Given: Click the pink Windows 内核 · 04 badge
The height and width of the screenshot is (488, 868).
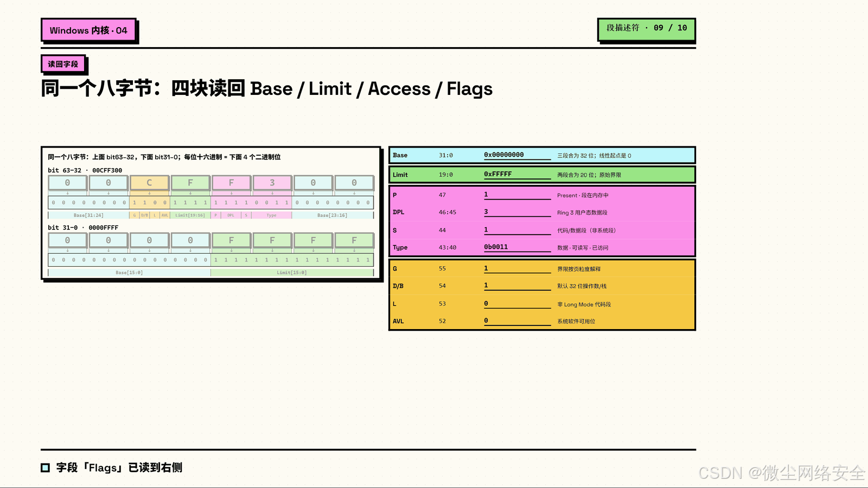Looking at the screenshot, I should pyautogui.click(x=88, y=30).
